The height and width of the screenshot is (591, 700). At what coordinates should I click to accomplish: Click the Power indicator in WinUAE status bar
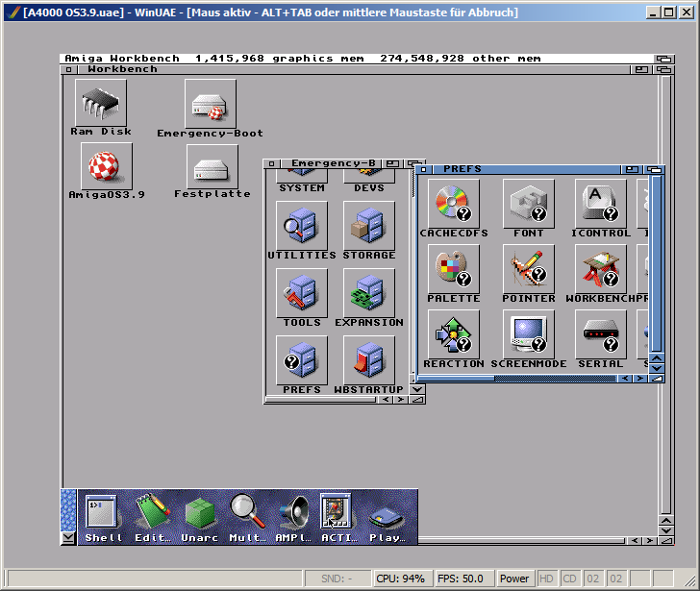click(x=514, y=579)
